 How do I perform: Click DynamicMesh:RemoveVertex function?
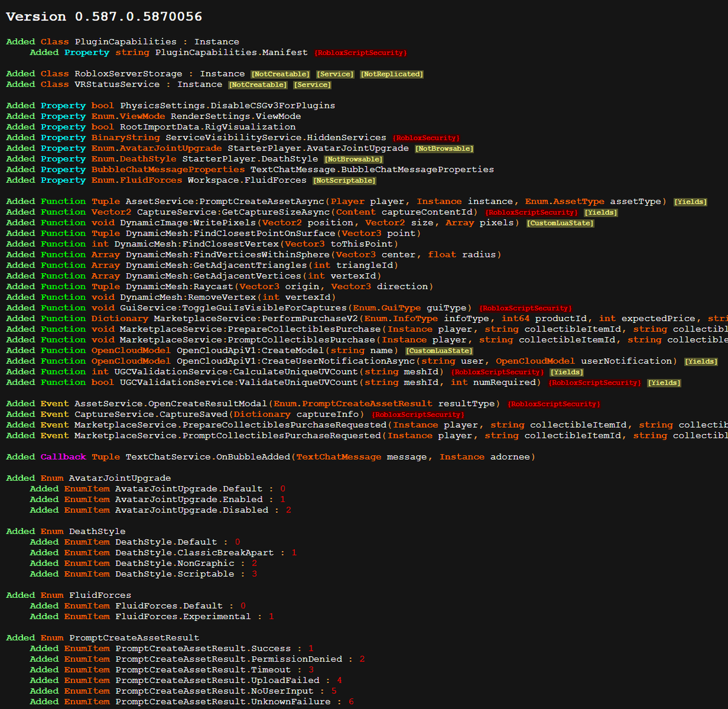pos(188,297)
